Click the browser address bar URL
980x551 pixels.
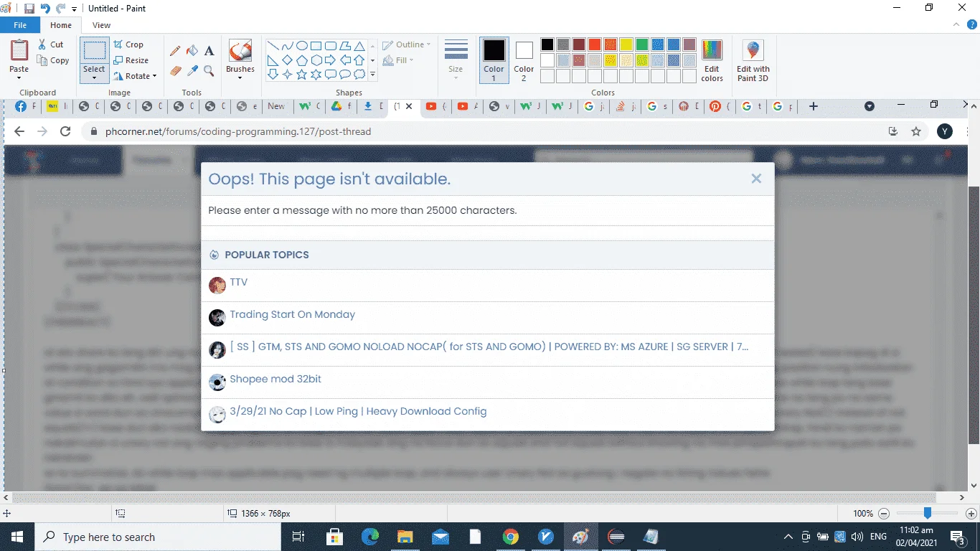click(x=238, y=131)
